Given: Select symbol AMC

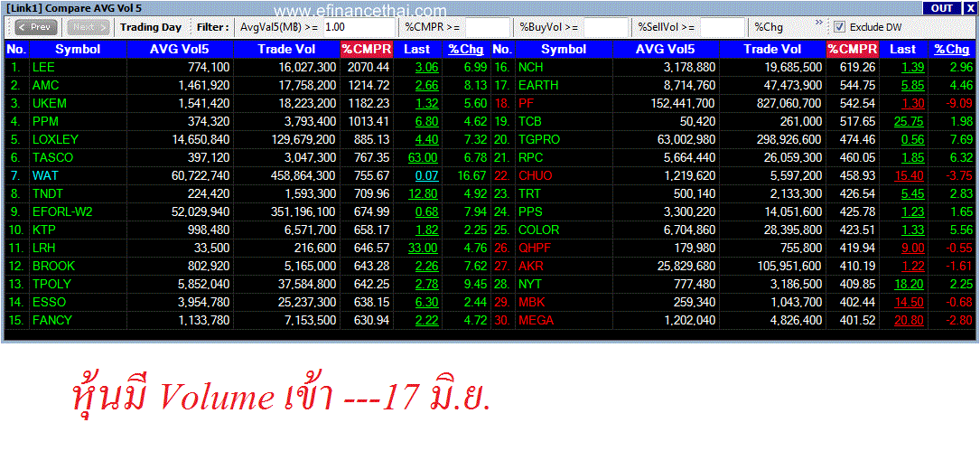Looking at the screenshot, I should tap(45, 86).
